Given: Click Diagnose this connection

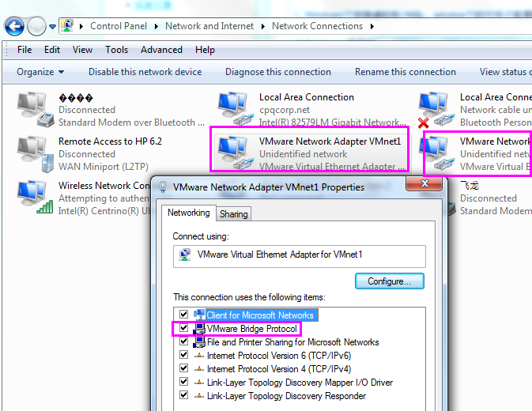Looking at the screenshot, I should click(278, 72).
